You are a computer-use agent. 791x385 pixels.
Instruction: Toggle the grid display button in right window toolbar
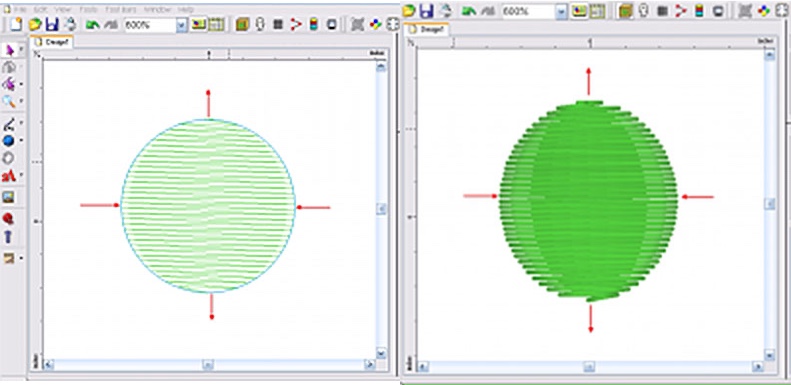pos(597,11)
